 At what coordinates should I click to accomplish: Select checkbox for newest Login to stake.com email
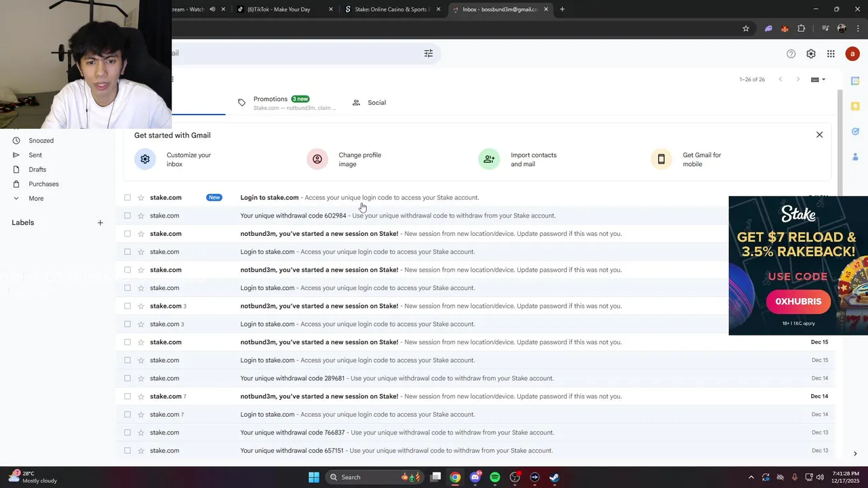tap(127, 197)
